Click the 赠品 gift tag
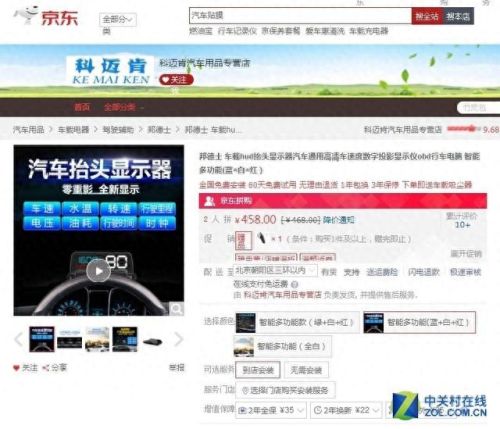Viewport: 500px width, 429px height. tap(243, 240)
